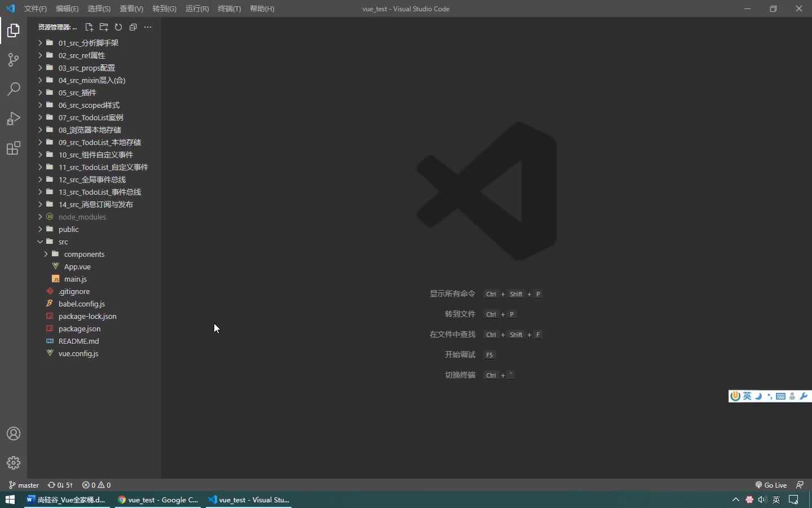Open the 帮助(H) menu
This screenshot has height=508, width=812.
click(x=262, y=8)
